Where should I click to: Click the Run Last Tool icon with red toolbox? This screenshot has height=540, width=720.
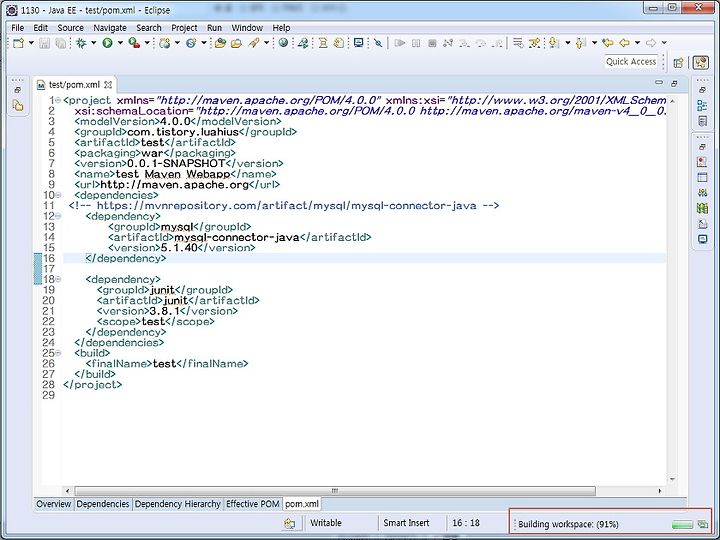coord(134,43)
